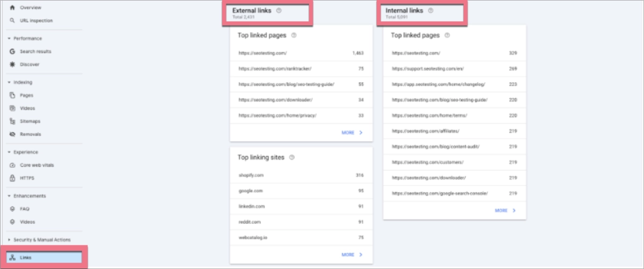Go to Search results in sidebar

[x=35, y=52]
